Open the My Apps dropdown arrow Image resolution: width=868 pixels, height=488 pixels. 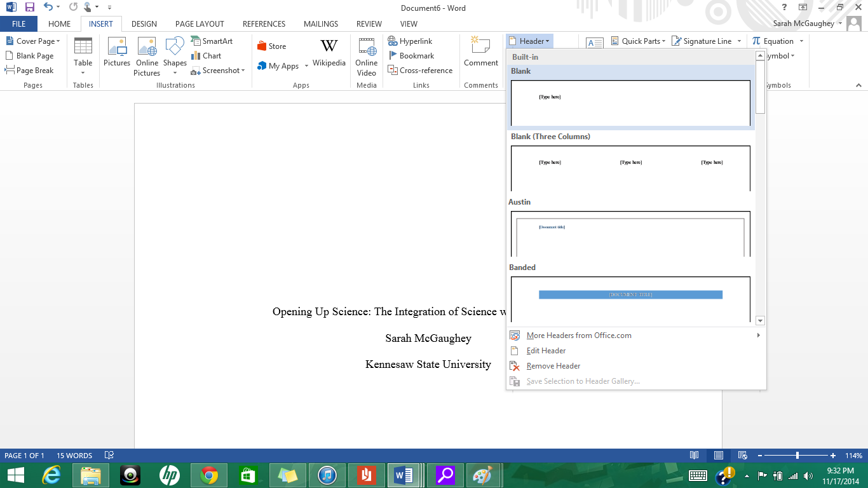point(306,66)
